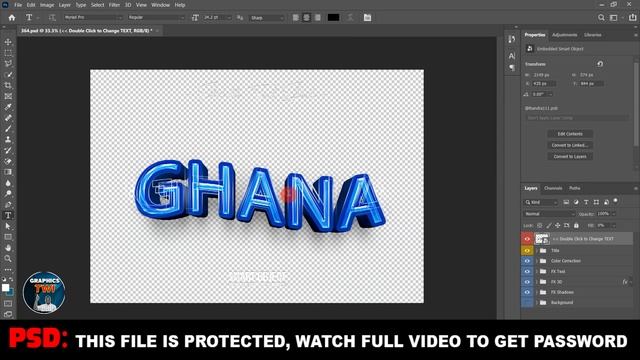Screen dimensions: 640x360
Task: Open the blend mode Normal dropdown
Action: [x=549, y=214]
